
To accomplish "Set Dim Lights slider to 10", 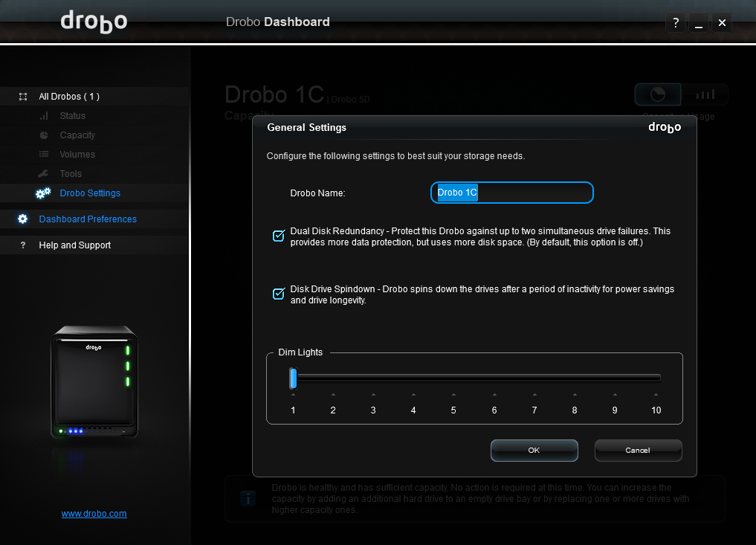I will point(656,378).
